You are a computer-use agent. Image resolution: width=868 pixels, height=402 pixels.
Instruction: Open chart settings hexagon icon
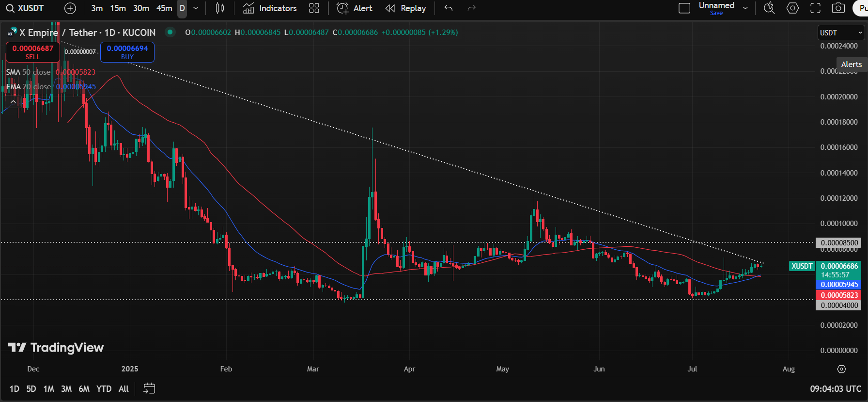coord(792,8)
